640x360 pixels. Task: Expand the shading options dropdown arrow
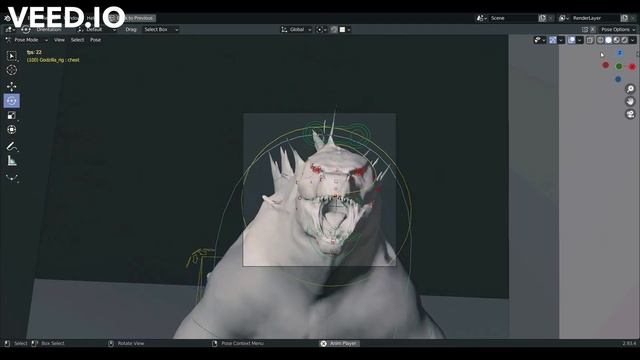(633, 40)
